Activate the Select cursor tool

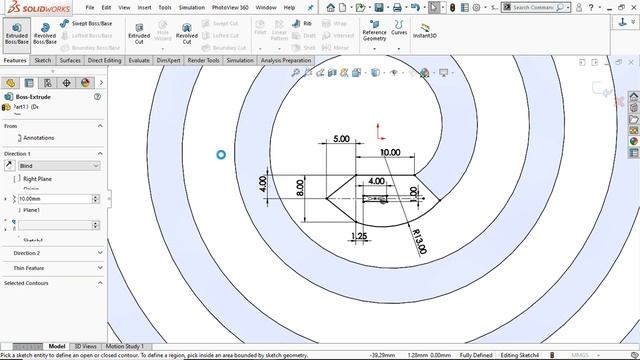pyautogui.click(x=433, y=7)
